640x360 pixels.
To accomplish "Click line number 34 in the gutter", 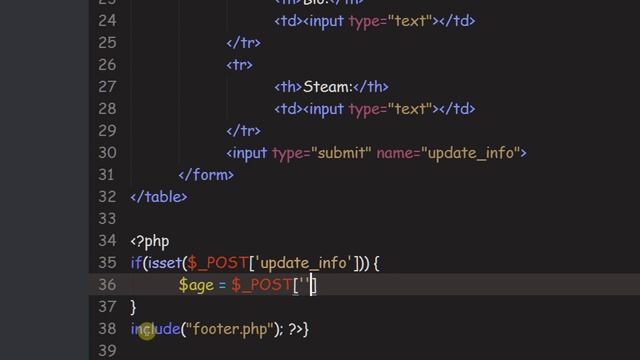I will pyautogui.click(x=107, y=241).
